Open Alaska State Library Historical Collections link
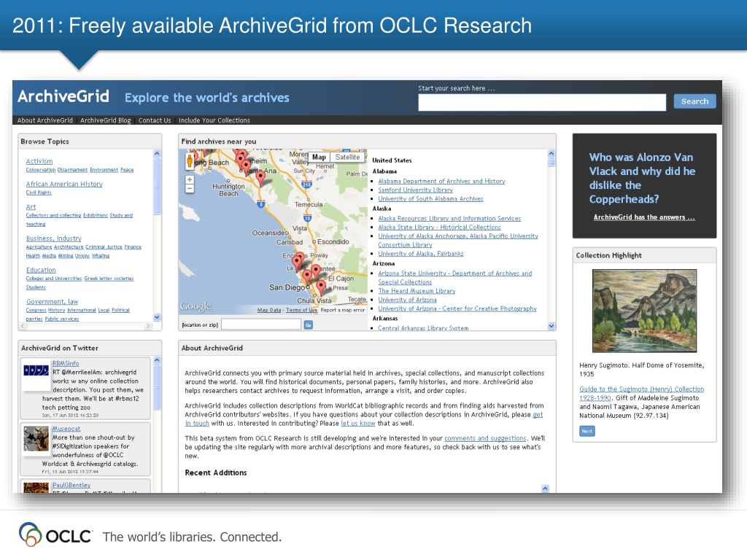This screenshot has width=747, height=560. [439, 227]
